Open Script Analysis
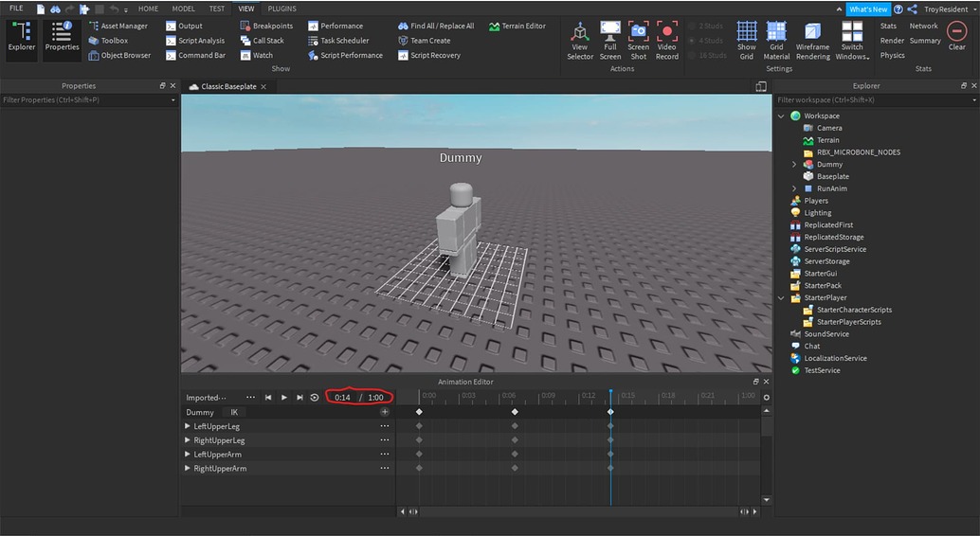 (x=195, y=41)
